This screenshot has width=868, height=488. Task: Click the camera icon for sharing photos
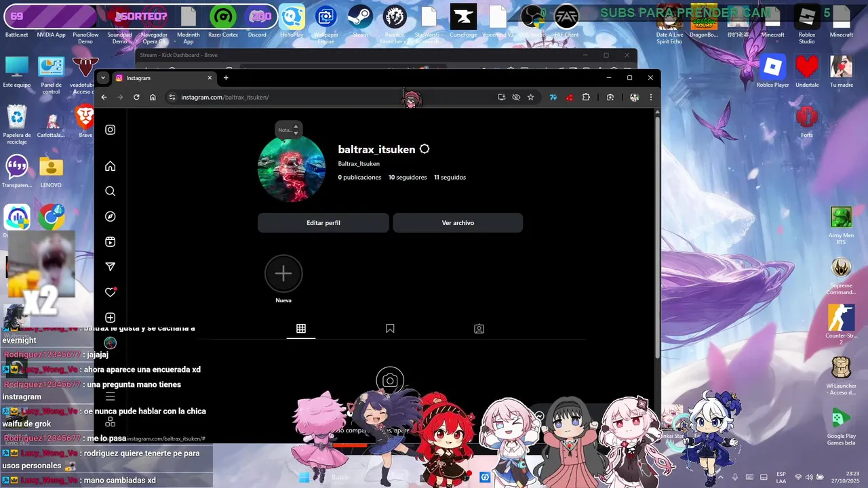(390, 381)
